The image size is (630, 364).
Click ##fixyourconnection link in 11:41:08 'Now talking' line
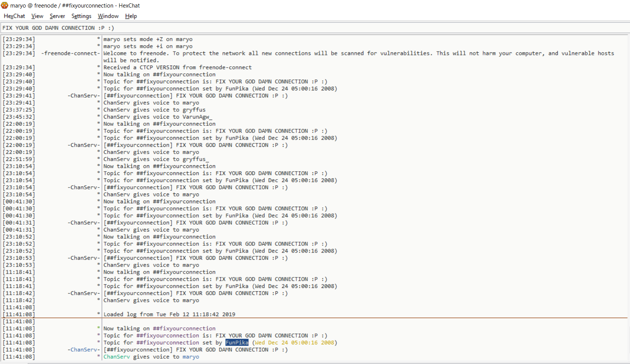(184, 329)
